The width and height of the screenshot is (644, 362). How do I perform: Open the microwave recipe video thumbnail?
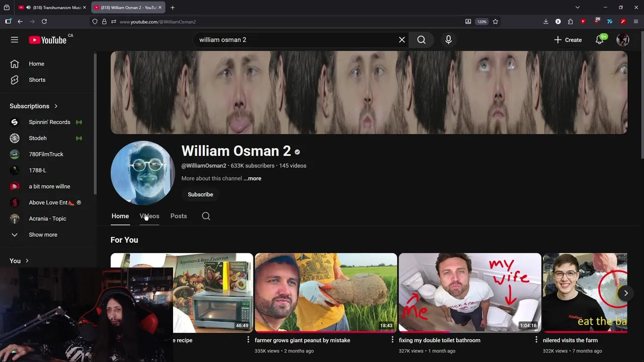coord(213,293)
